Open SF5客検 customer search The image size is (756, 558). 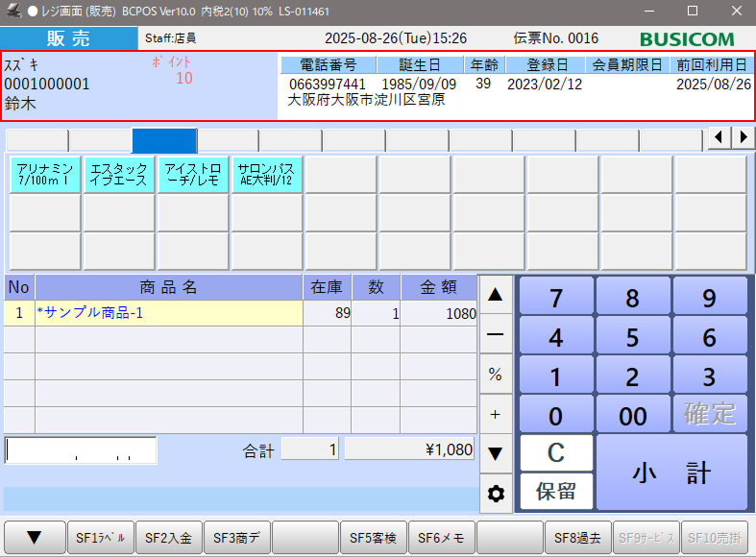[x=373, y=539]
